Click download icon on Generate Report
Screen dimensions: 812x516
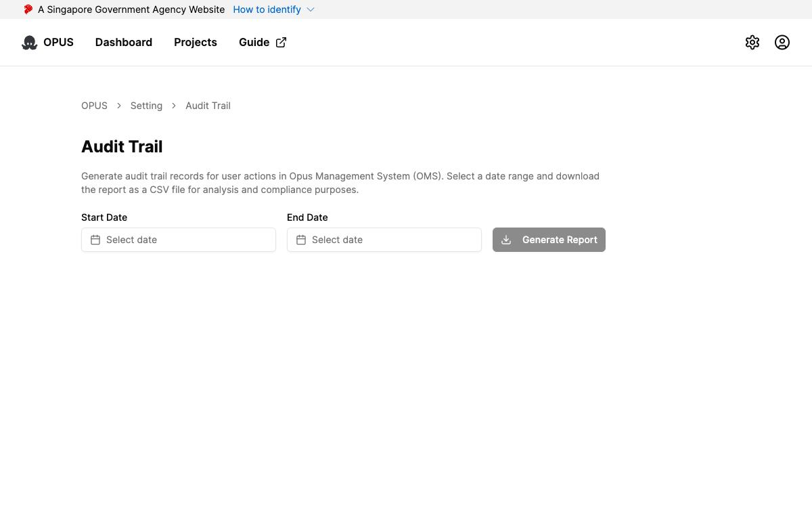[506, 240]
